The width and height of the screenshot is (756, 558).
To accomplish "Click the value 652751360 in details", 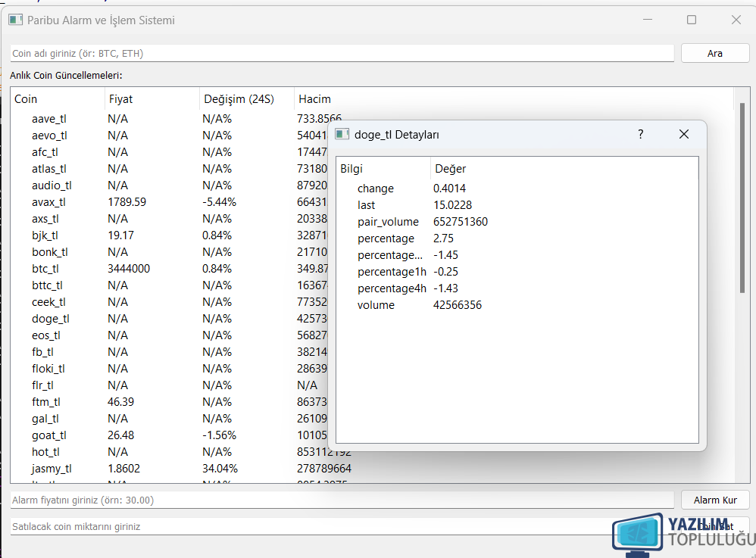I will click(461, 222).
